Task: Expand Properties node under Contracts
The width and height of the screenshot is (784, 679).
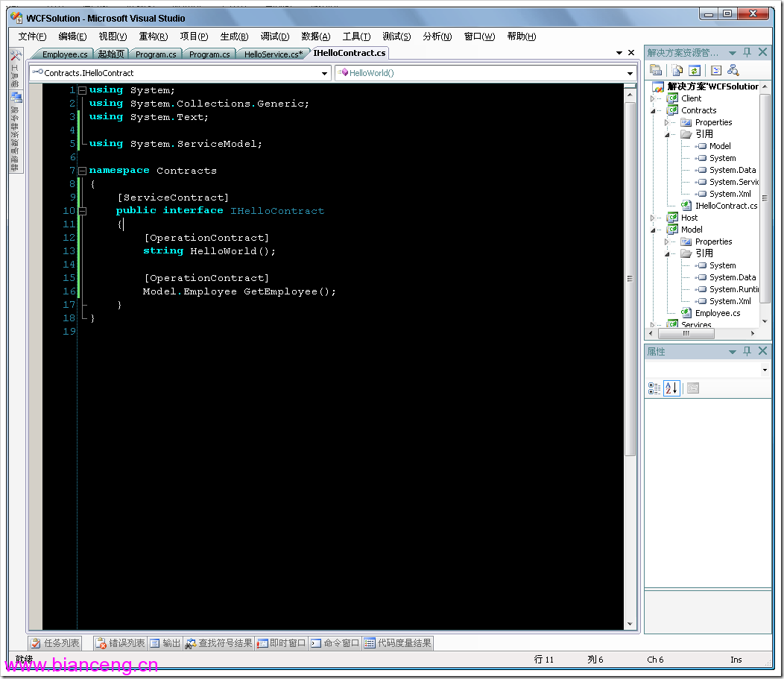Action: click(x=666, y=122)
